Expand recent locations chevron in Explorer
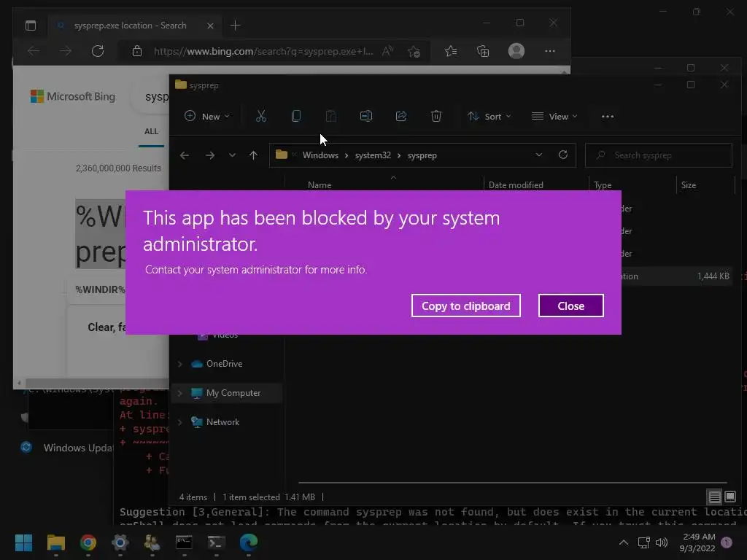The image size is (747, 560). click(232, 155)
